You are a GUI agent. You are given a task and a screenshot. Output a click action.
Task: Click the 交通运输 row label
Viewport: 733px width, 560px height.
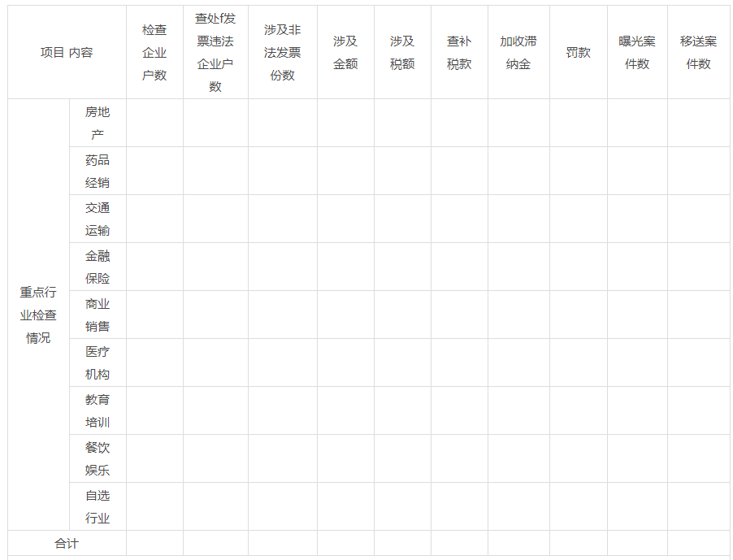[x=98, y=219]
